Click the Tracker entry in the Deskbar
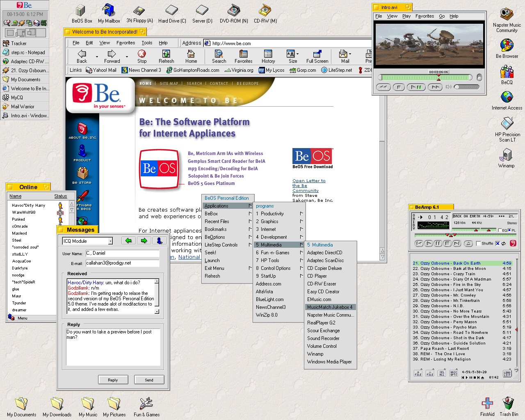This screenshot has height=420, width=525. pyautogui.click(x=25, y=43)
